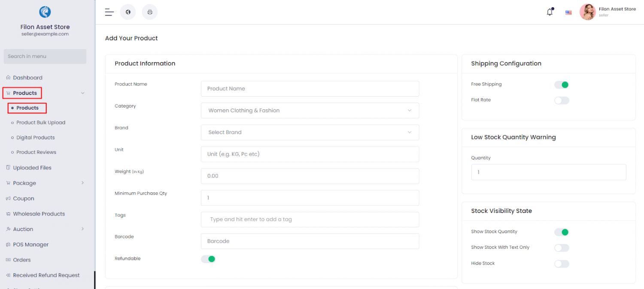Viewport: 644px width, 289px height.
Task: Open POS Manager from the sidebar
Action: point(30,244)
